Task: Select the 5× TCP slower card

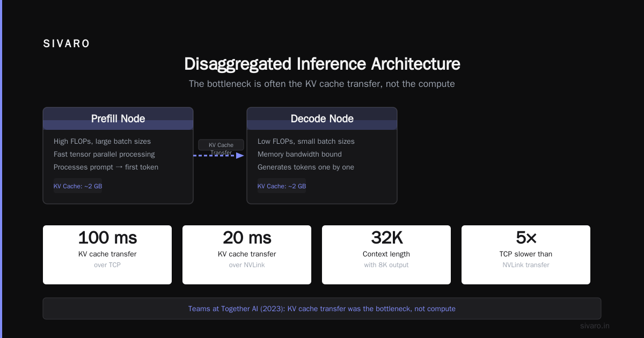Action: [526, 255]
